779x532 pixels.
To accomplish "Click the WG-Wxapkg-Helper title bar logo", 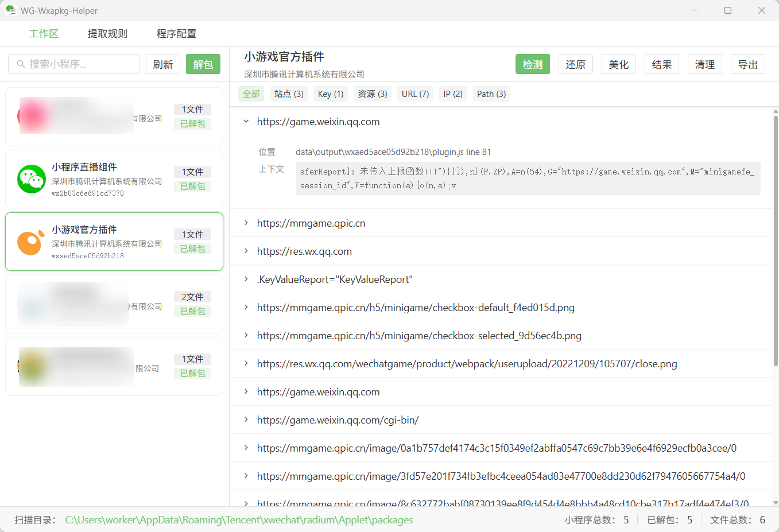I will [10, 10].
